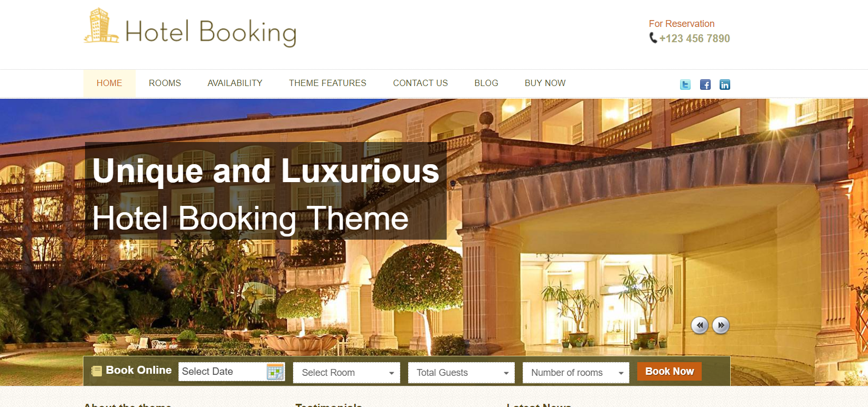Click the next slide arrow button
Viewport: 868px width, 407px height.
(721, 325)
